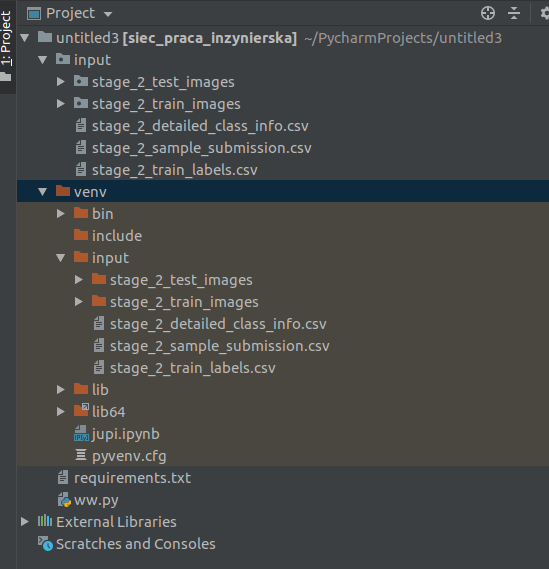This screenshot has height=569, width=549.
Task: Click the Scratches and Consoles icon
Action: 45,543
